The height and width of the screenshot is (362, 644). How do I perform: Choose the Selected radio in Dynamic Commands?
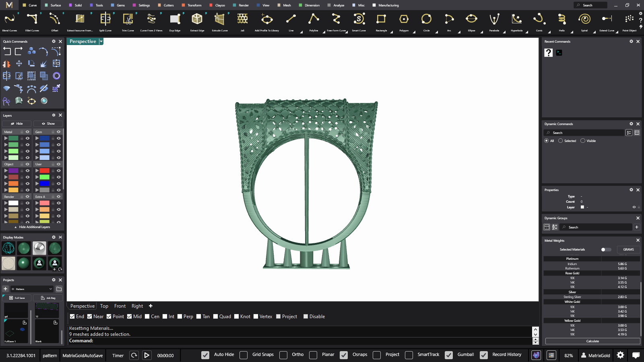(x=560, y=141)
